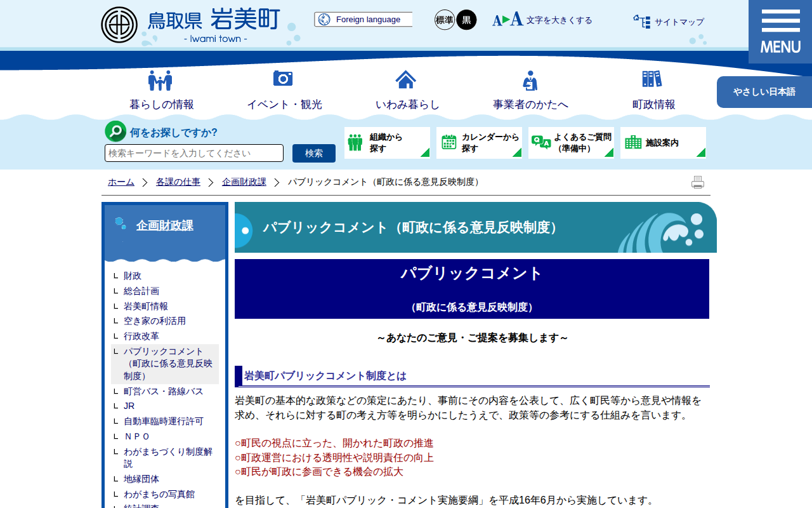This screenshot has height=508, width=812.
Task: Click the 鳥取県 岩美町 site title
Action: point(214,20)
